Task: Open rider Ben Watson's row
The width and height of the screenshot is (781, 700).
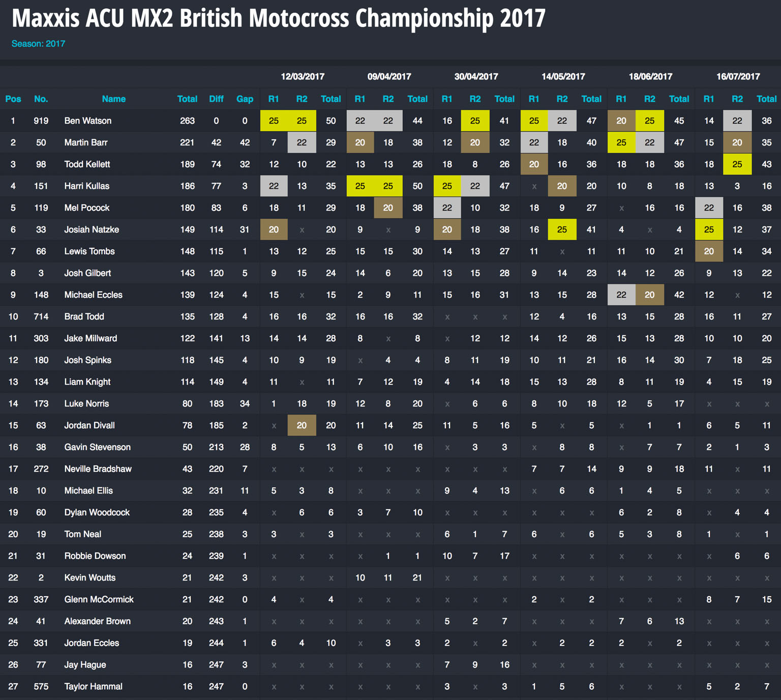Action: click(88, 121)
